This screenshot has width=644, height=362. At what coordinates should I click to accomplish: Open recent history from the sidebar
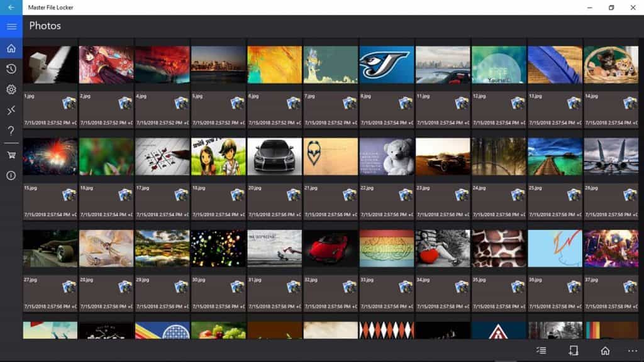10,69
